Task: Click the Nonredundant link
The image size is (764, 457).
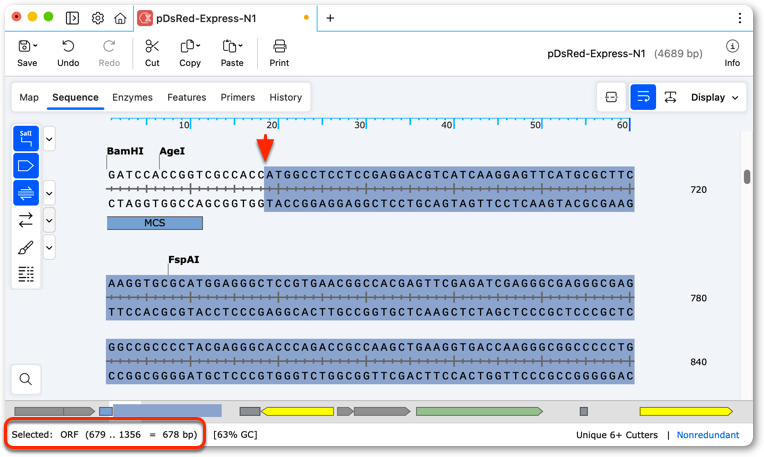Action: [x=707, y=435]
